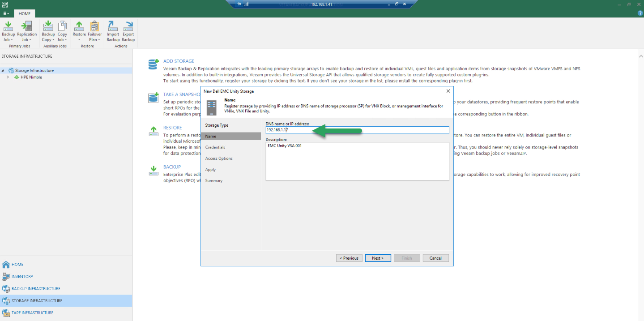
Task: Select the Access Options wizard step
Action: (231, 158)
